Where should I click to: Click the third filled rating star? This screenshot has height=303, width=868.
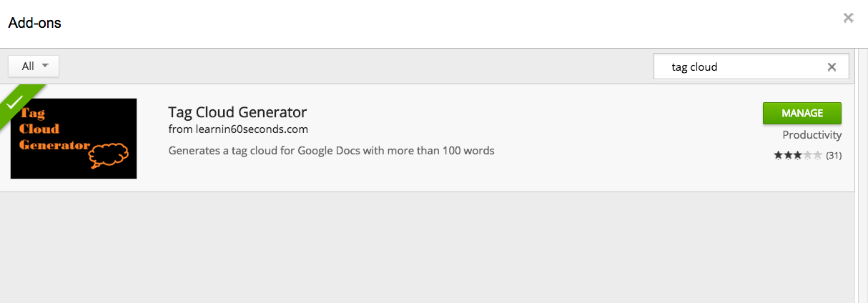pos(798,155)
